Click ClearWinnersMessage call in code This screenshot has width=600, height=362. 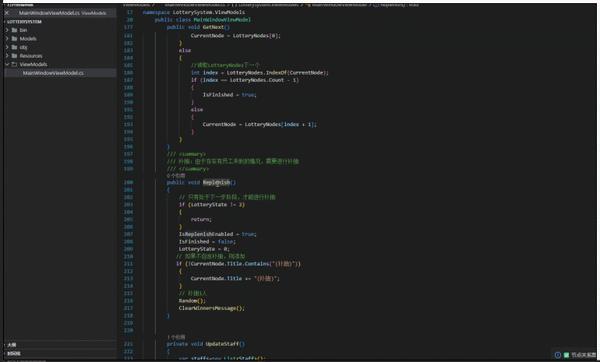pyautogui.click(x=211, y=308)
